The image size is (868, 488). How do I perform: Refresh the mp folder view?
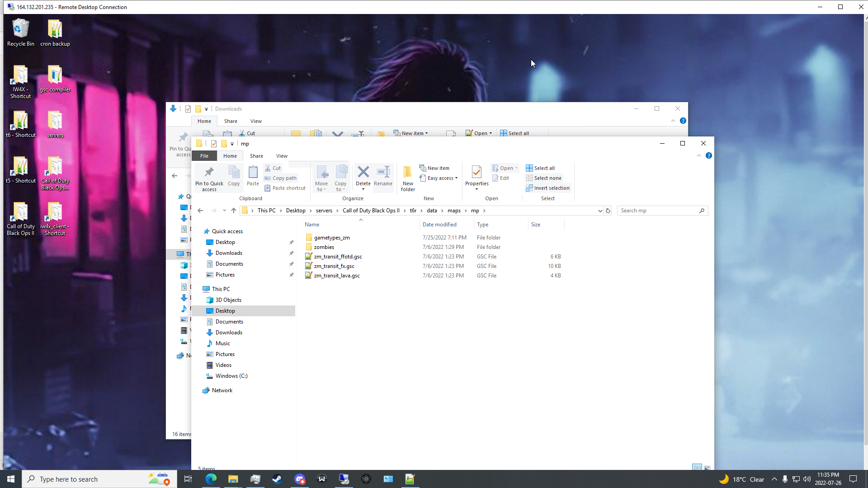point(608,211)
